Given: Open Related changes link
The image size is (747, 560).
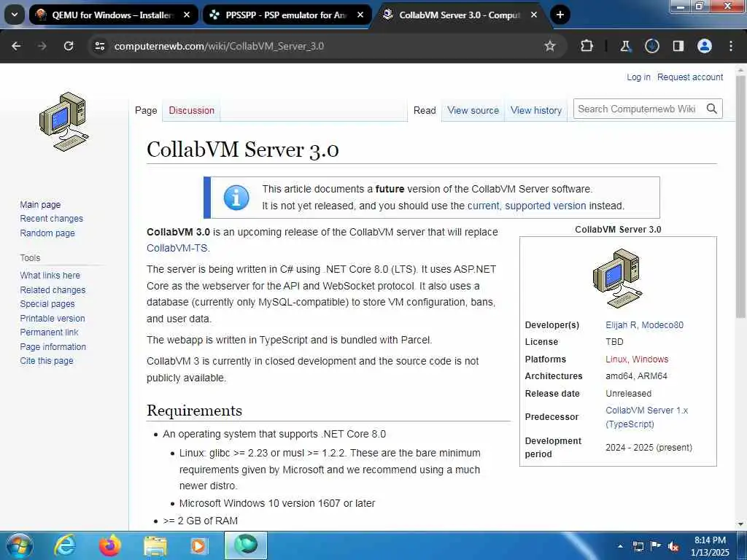Looking at the screenshot, I should click(x=53, y=290).
